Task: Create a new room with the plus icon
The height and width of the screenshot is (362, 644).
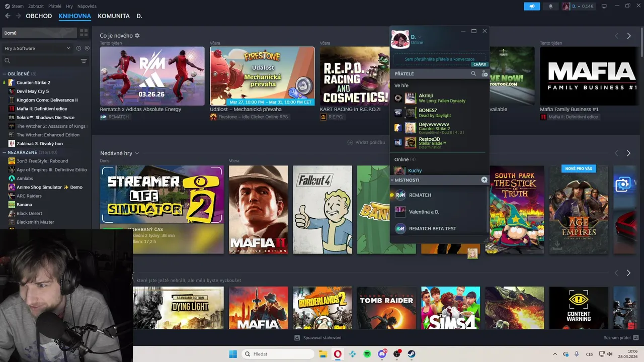Action: (x=484, y=179)
